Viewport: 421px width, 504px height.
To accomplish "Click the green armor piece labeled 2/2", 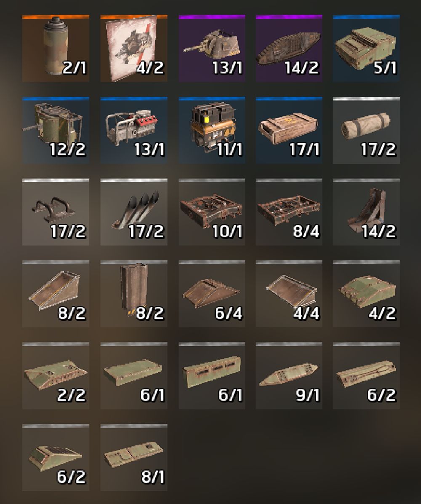I will pyautogui.click(x=56, y=376).
